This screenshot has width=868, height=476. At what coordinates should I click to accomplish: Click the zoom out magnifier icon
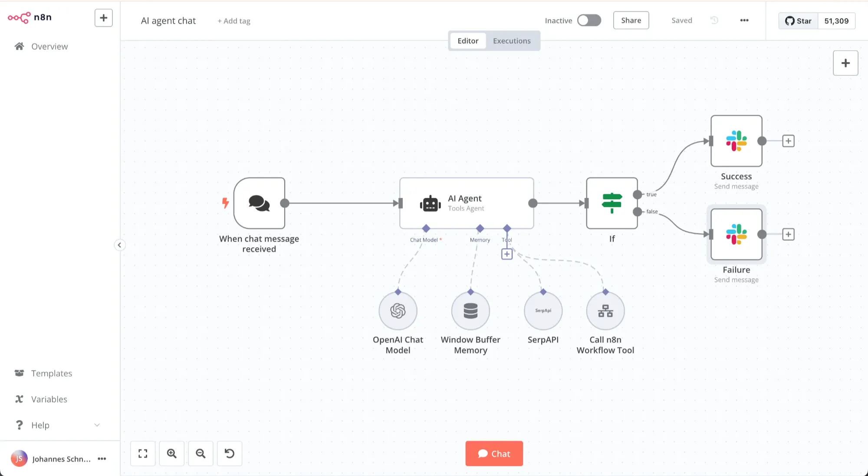click(201, 453)
